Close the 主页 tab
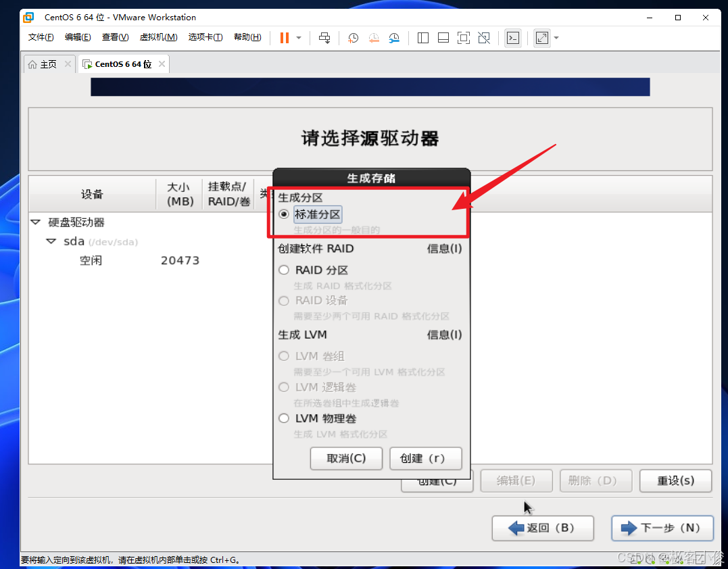 (68, 64)
